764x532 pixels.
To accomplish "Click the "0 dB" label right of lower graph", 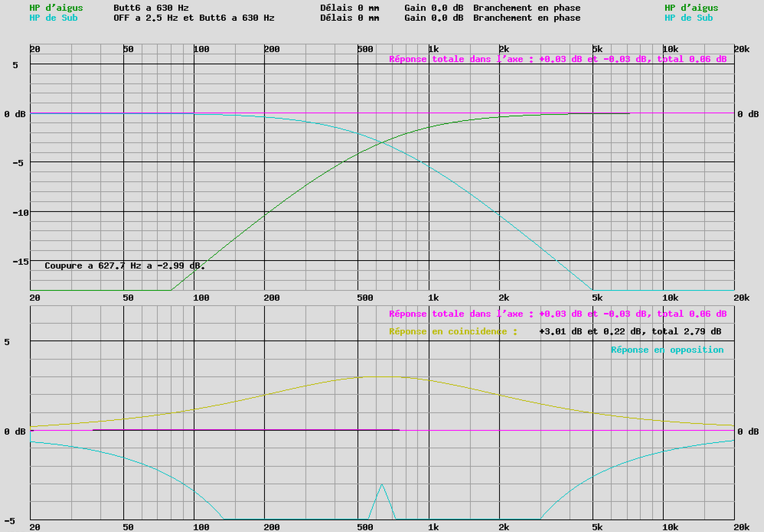I will tap(748, 432).
